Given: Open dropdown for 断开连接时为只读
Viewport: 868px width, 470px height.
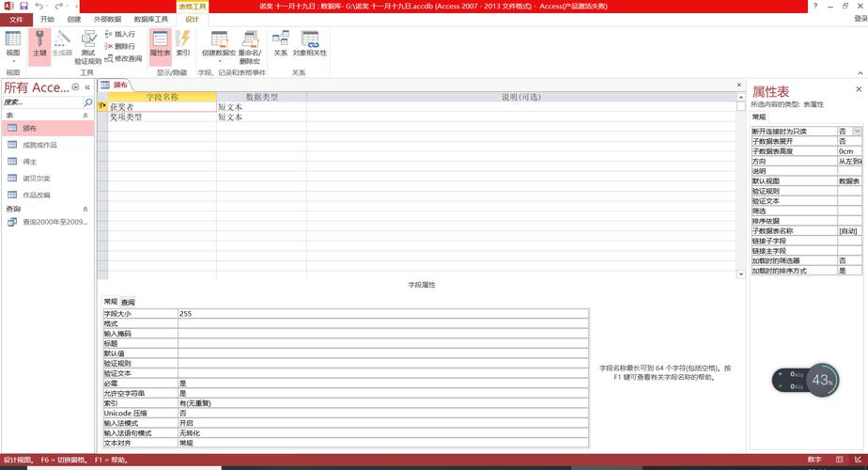Looking at the screenshot, I should pos(857,132).
